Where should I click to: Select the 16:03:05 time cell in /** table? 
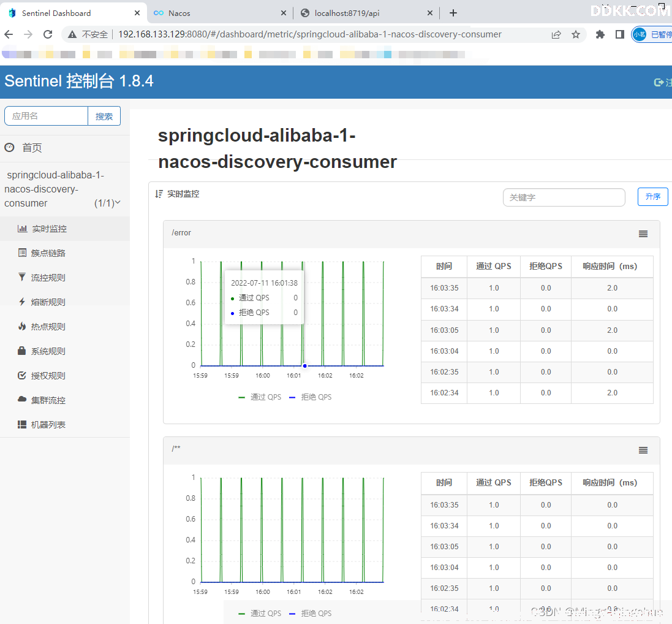[444, 547]
